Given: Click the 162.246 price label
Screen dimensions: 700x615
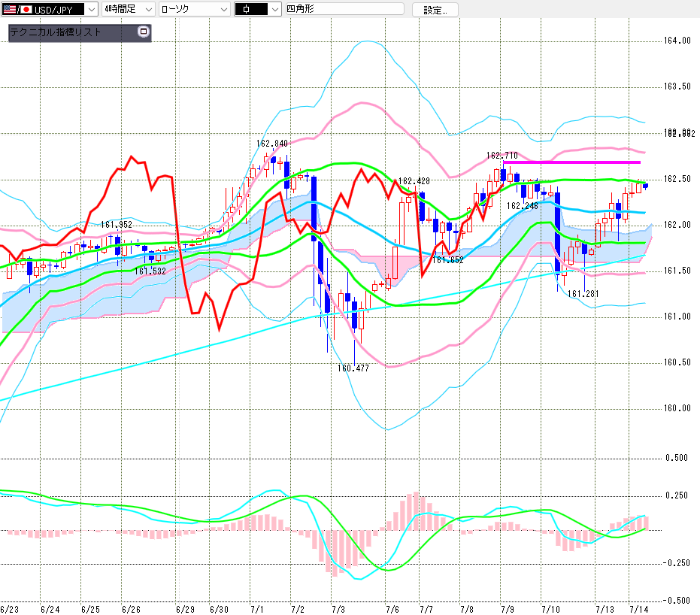Looking at the screenshot, I should [523, 206].
